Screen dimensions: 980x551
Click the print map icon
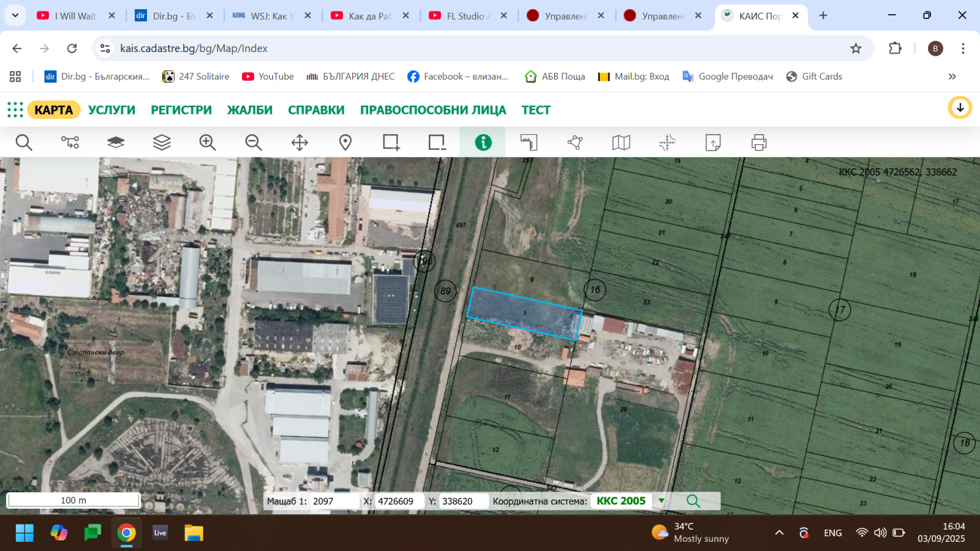(758, 142)
